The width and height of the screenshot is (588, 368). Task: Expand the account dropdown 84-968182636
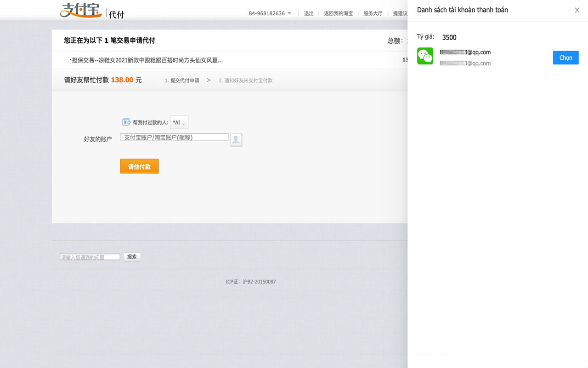[270, 13]
